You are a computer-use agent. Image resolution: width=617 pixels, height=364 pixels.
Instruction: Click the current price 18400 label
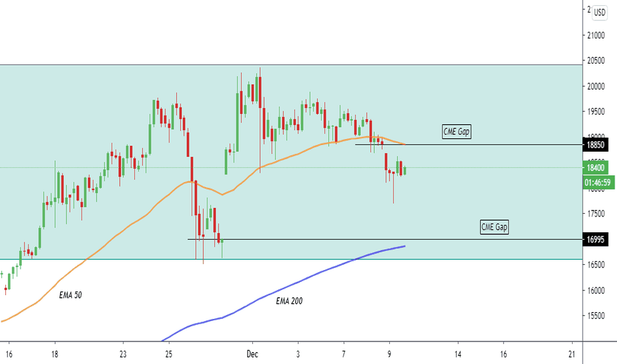tap(595, 167)
